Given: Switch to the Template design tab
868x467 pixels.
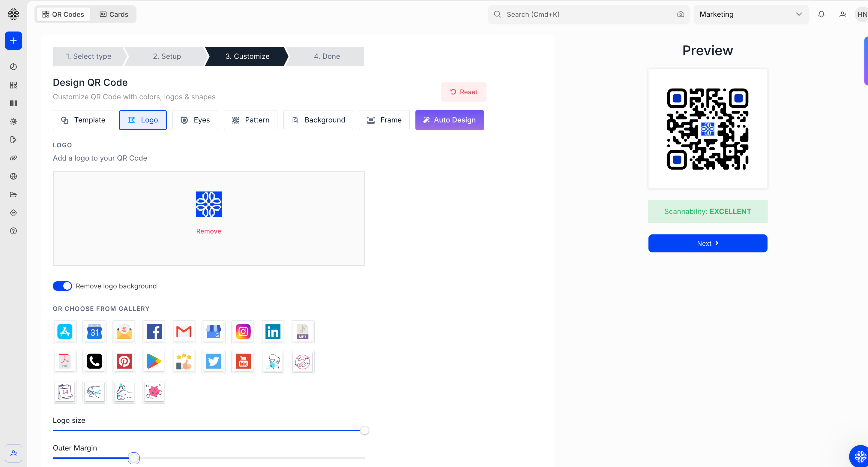Looking at the screenshot, I should (x=83, y=120).
